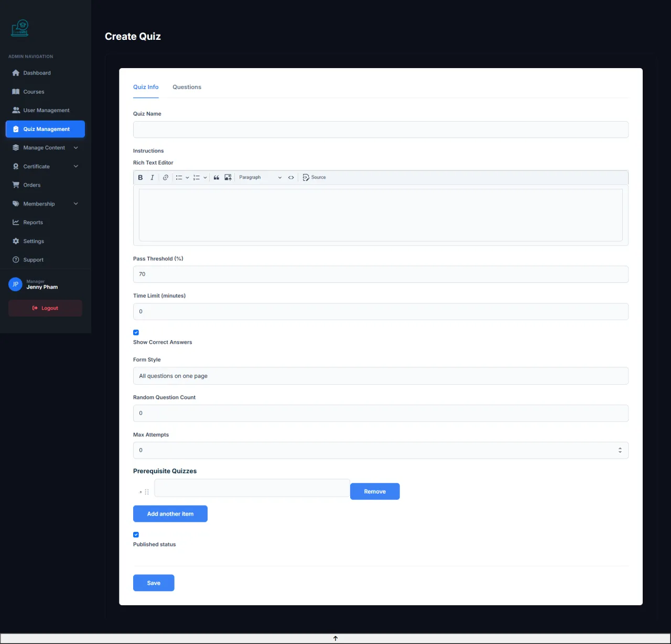Screen dimensions: 671x644
Task: Click the Membership tags icon
Action: click(16, 204)
